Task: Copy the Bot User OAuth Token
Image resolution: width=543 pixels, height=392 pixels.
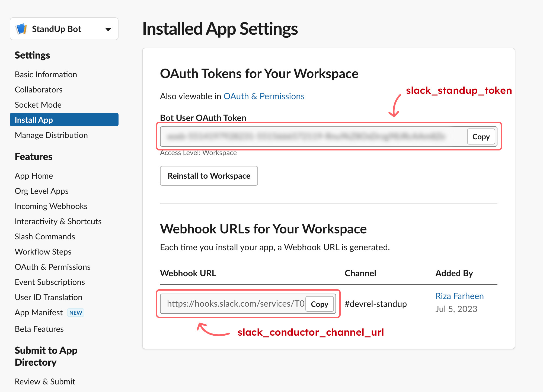Action: [x=481, y=137]
